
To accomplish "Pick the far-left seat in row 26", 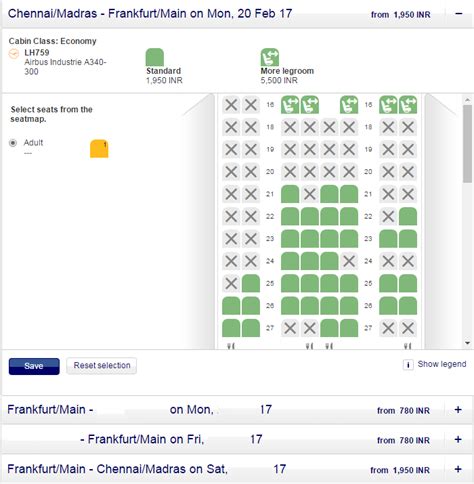I will point(231,306).
